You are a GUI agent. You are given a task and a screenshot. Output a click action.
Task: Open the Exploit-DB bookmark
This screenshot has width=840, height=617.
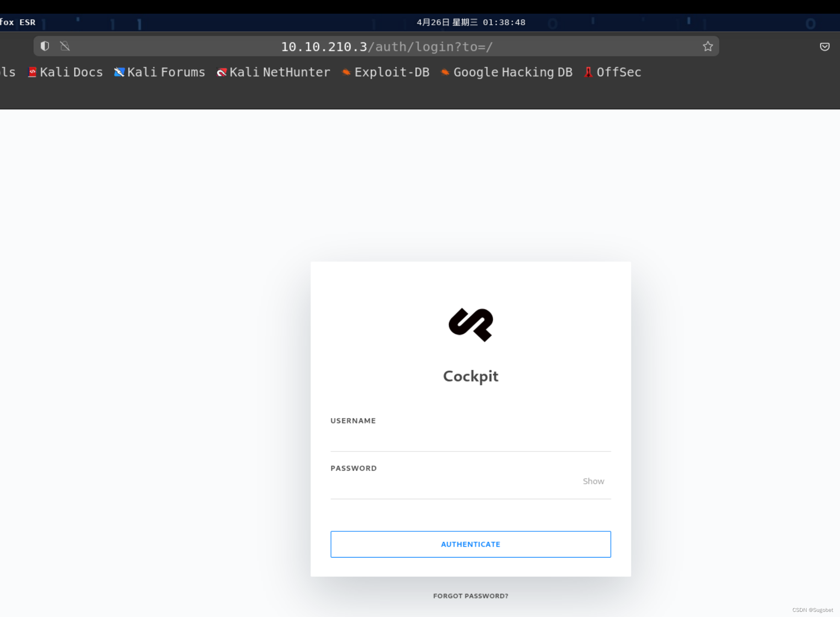[x=386, y=72]
